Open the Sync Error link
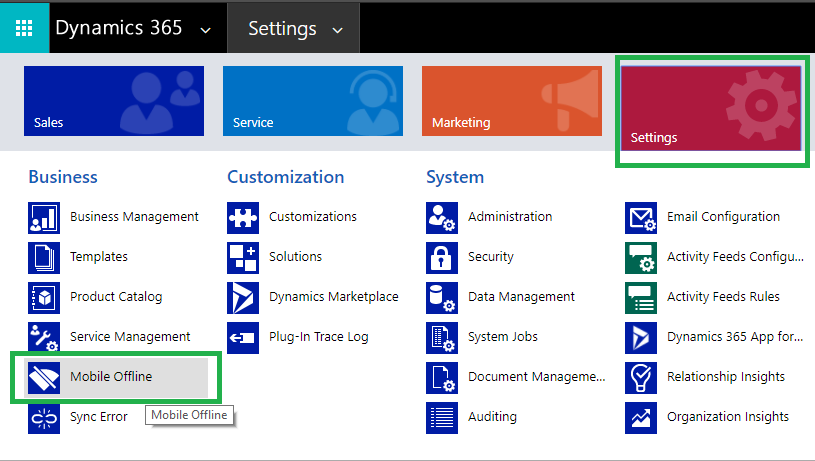This screenshot has width=815, height=461. click(x=99, y=417)
